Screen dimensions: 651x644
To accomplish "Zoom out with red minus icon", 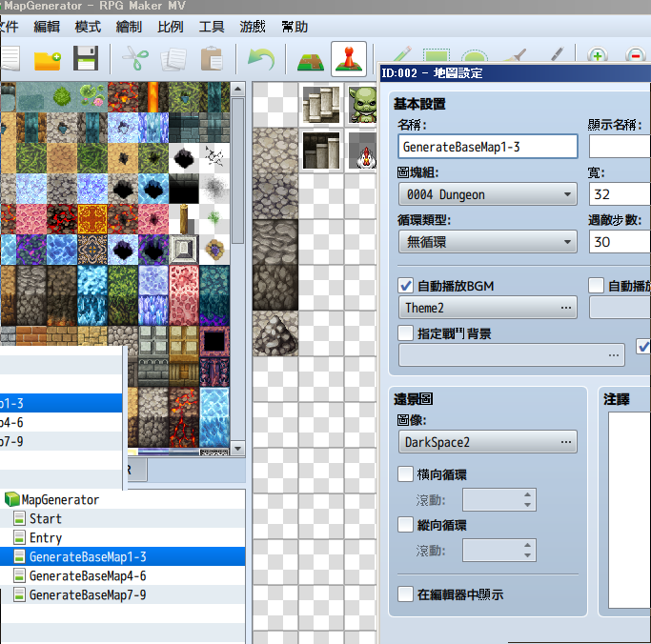I will [x=635, y=54].
